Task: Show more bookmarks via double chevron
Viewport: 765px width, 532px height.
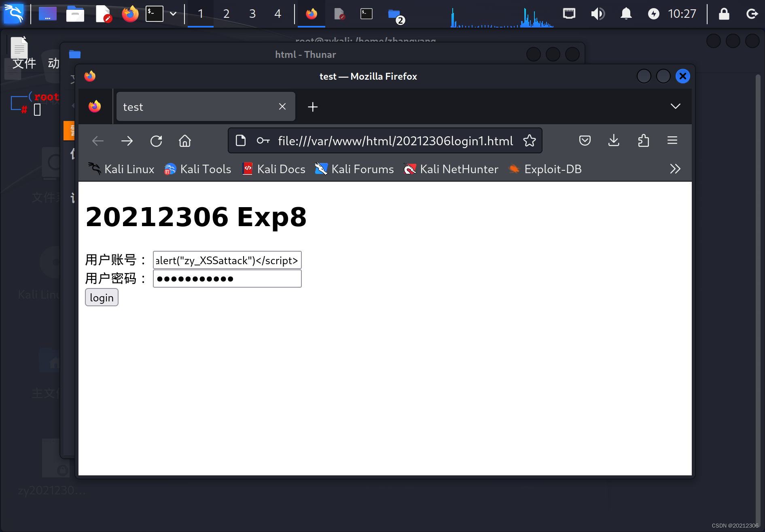Action: (675, 169)
